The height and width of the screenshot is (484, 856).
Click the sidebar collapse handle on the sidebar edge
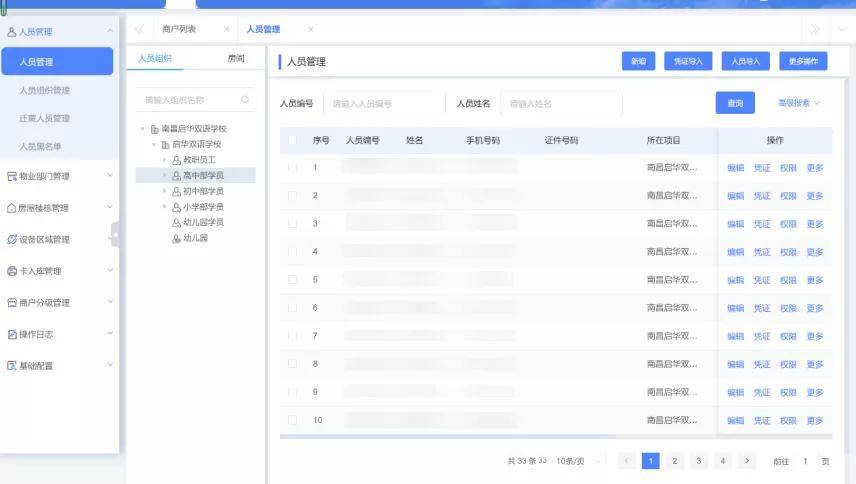coord(115,235)
